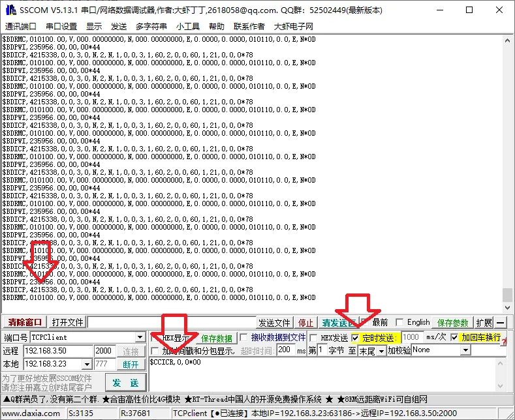Open the 多字符串 menu
The image size is (515, 420).
tap(151, 26)
